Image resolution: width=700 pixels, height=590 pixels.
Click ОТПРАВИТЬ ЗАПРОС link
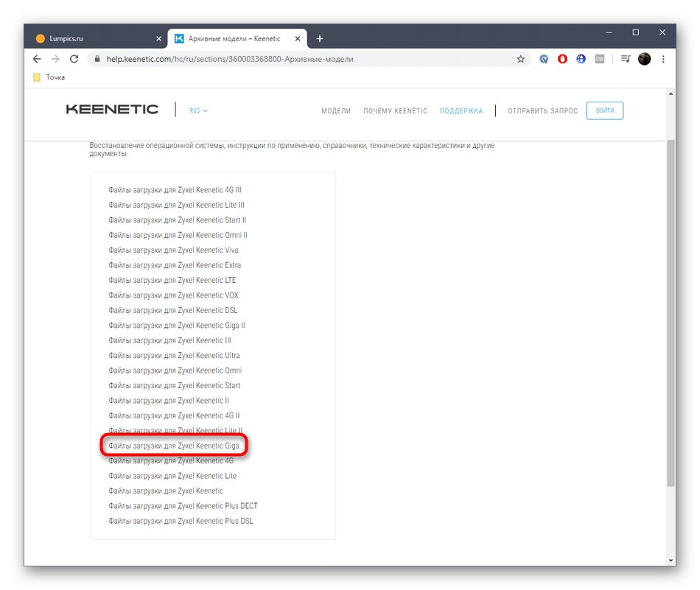point(542,110)
